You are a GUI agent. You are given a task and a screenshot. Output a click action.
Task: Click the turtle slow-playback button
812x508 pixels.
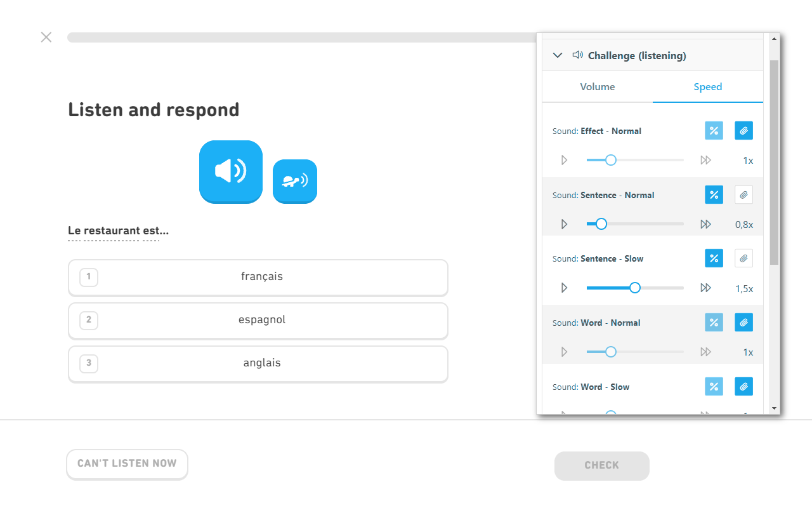[x=294, y=181]
